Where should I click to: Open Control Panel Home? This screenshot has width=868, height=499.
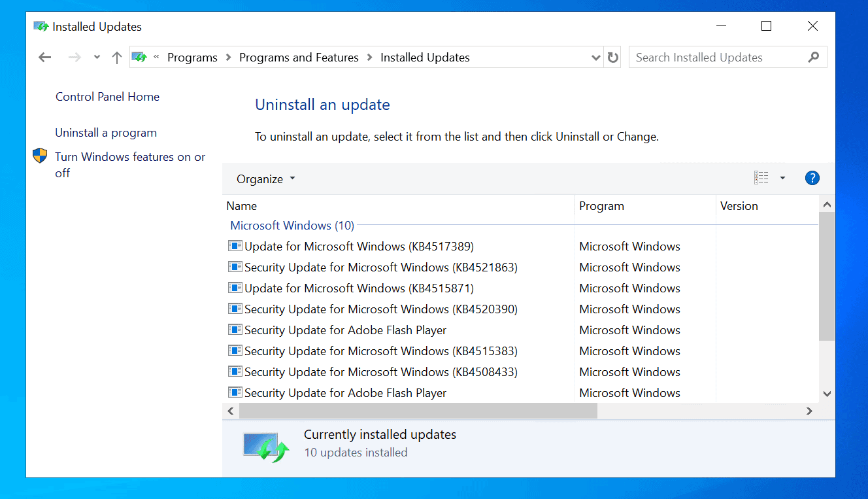click(107, 97)
